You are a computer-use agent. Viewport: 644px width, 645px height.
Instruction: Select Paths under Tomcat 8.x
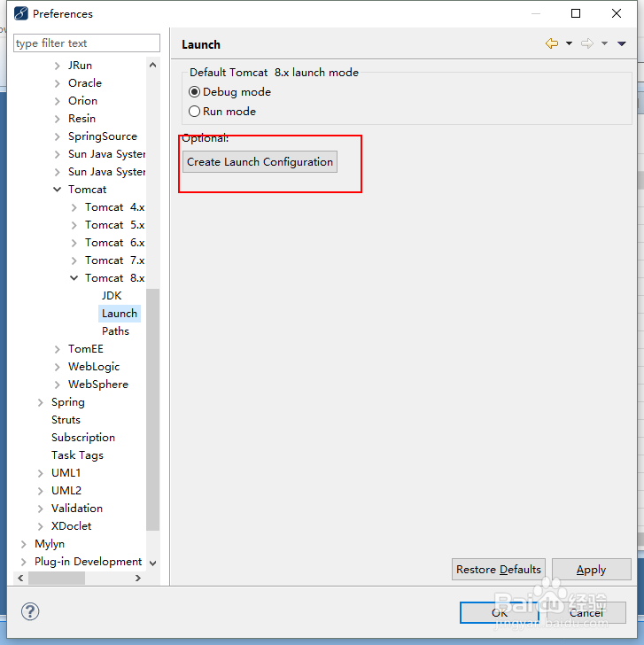[x=115, y=331]
